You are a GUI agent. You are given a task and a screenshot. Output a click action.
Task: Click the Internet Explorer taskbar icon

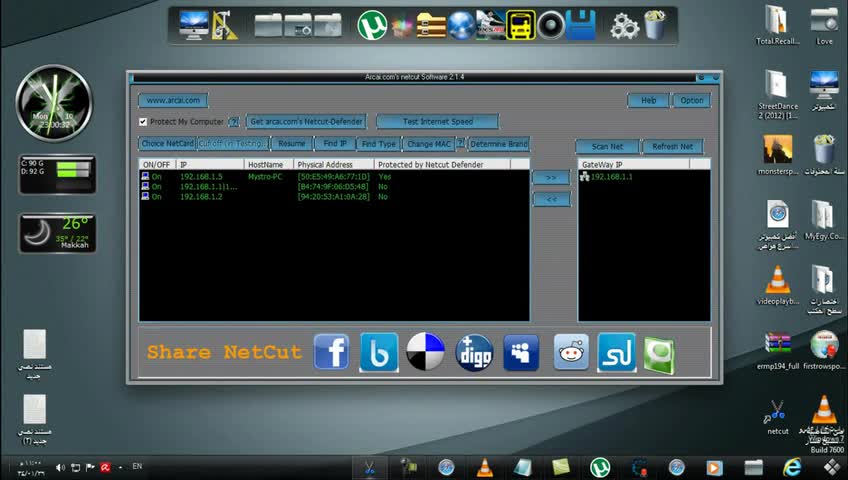pos(792,467)
